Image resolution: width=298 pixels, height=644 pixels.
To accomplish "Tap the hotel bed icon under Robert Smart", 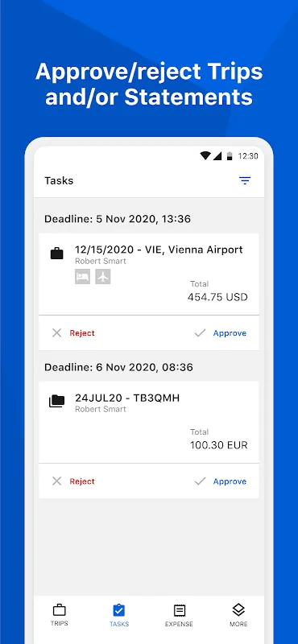I will pyautogui.click(x=83, y=277).
